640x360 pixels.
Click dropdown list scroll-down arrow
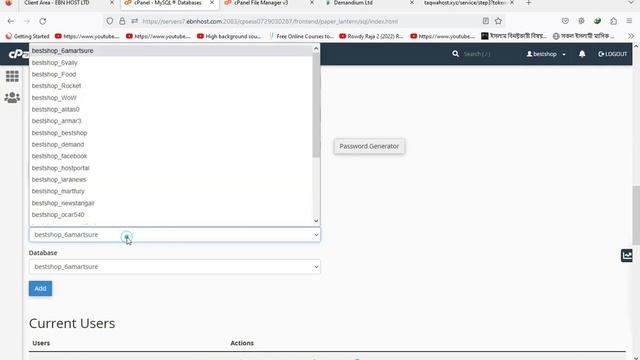click(316, 221)
